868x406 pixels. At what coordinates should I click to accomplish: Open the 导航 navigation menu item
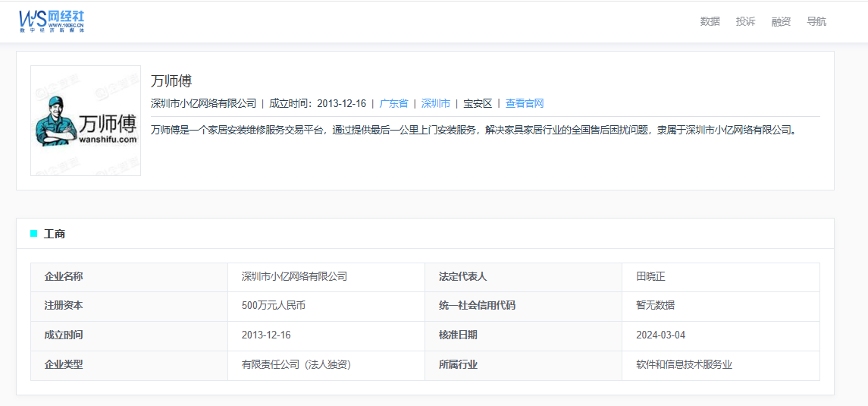816,21
